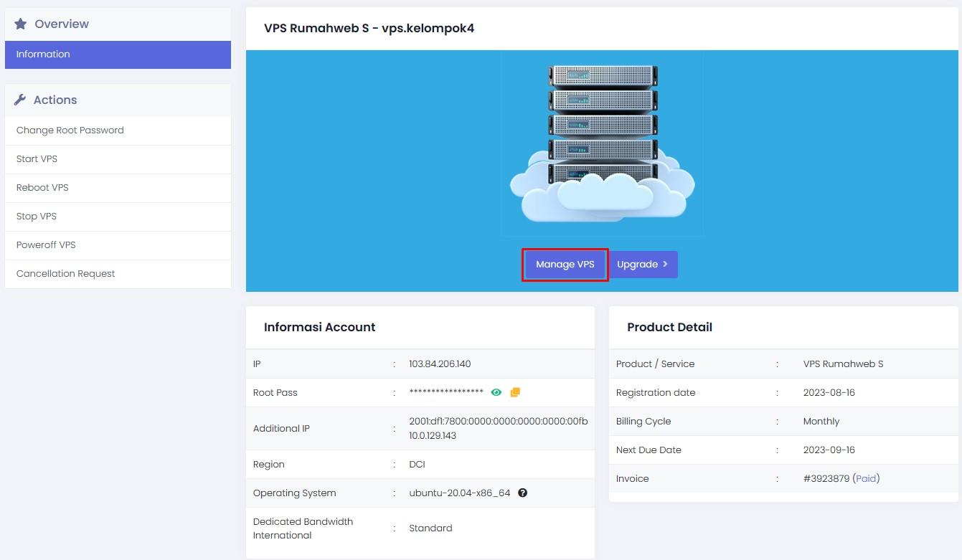Image resolution: width=962 pixels, height=560 pixels.
Task: Select the Overview star icon
Action: pos(21,24)
